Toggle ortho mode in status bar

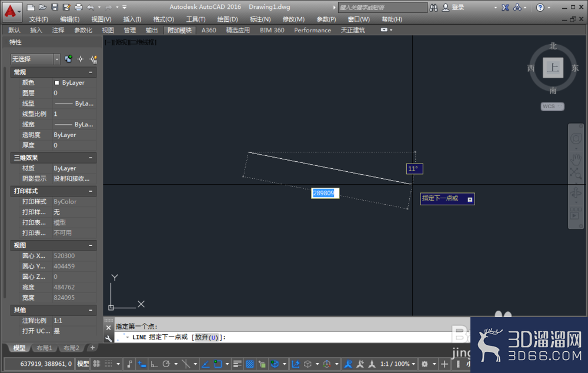[x=154, y=364]
